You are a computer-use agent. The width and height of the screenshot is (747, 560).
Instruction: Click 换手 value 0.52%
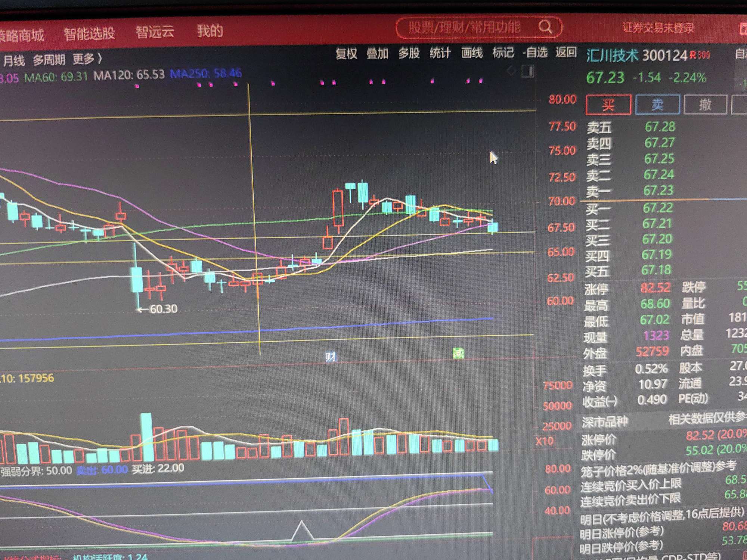click(x=651, y=369)
